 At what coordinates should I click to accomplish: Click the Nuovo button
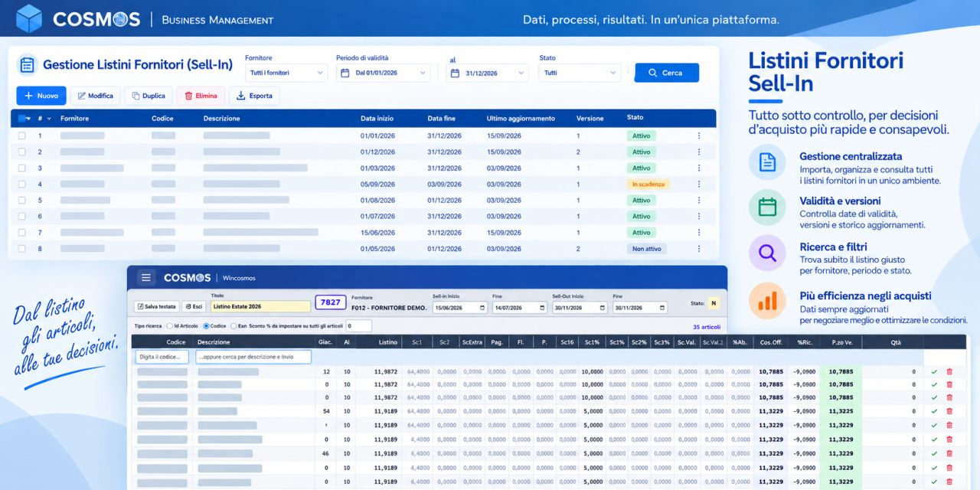41,96
